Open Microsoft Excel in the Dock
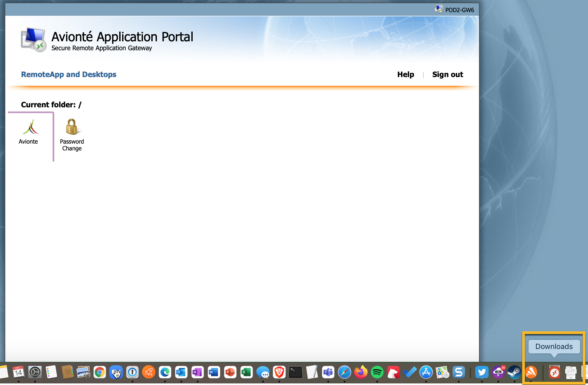Image resolution: width=588 pixels, height=385 pixels. tap(246, 372)
